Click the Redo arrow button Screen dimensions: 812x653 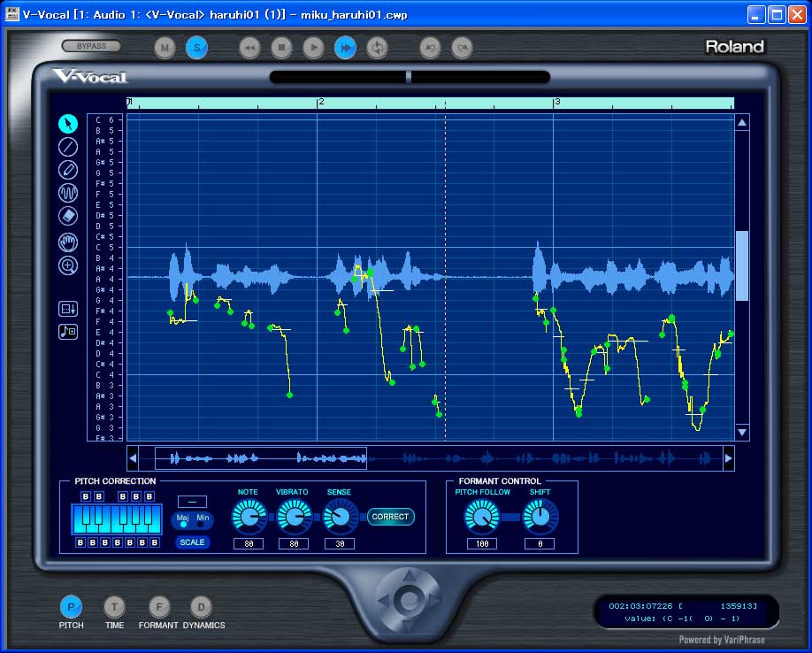[x=462, y=48]
